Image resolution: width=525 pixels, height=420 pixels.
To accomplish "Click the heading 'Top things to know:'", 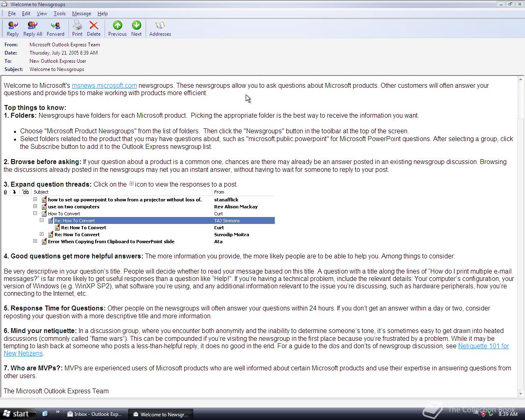I will click(35, 107).
